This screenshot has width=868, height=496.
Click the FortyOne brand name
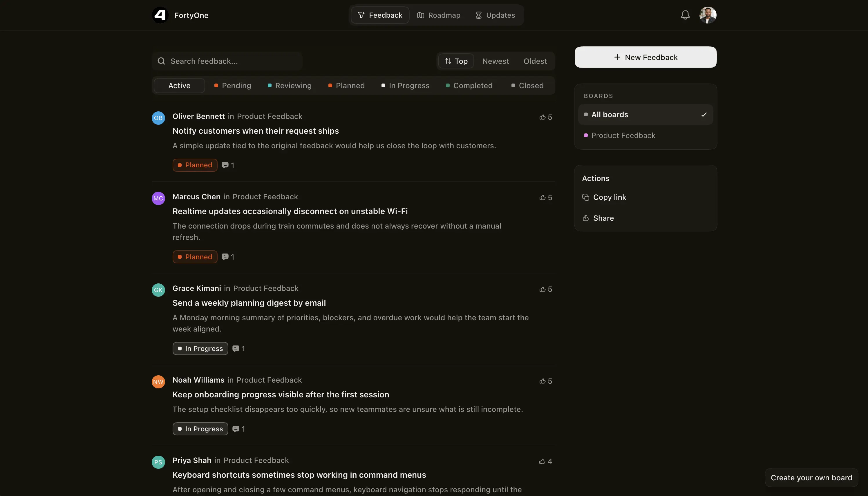click(x=191, y=15)
